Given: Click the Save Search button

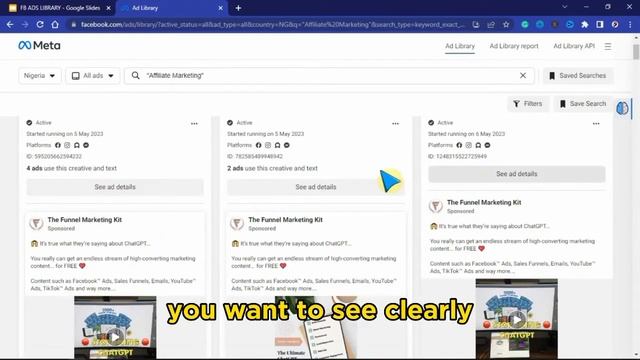Looking at the screenshot, I should pyautogui.click(x=583, y=104).
